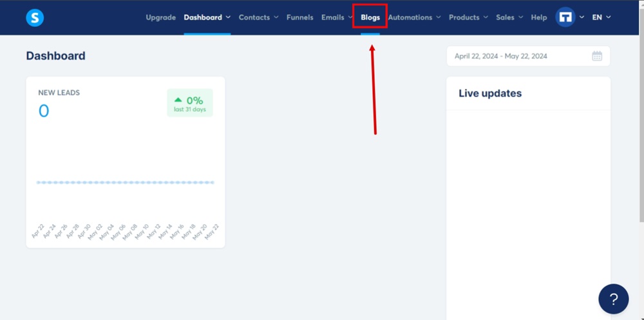This screenshot has width=644, height=320.
Task: Click the profile avatar icon
Action: 565,17
